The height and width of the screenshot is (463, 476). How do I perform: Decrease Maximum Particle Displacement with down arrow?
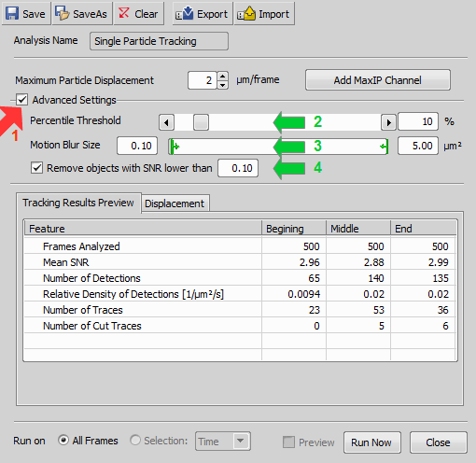pos(222,85)
